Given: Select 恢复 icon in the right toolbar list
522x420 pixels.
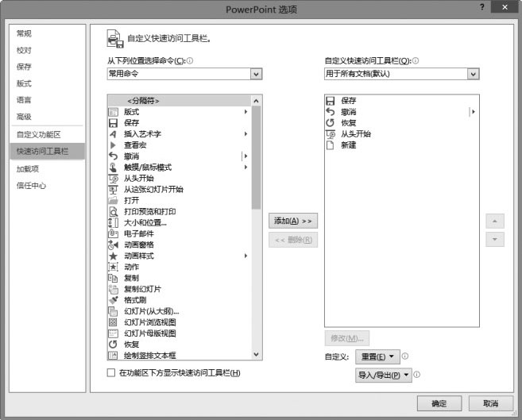Looking at the screenshot, I should (331, 123).
